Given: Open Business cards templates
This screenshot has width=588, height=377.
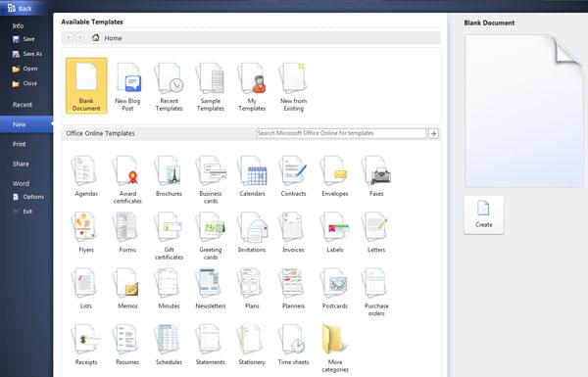Looking at the screenshot, I should (x=211, y=180).
